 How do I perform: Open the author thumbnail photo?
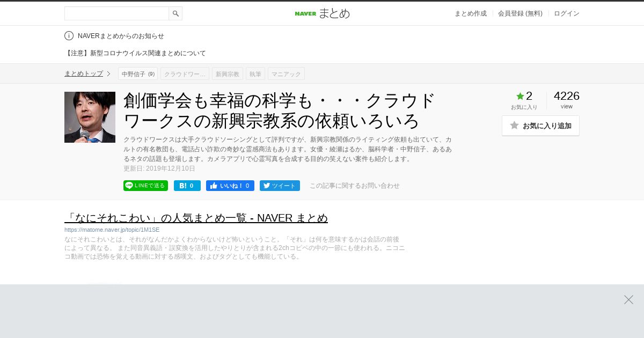(x=90, y=117)
